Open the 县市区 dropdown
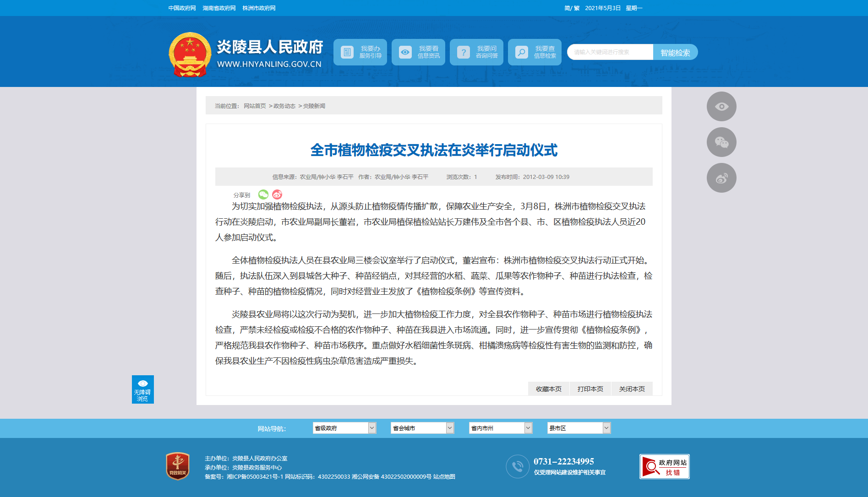The image size is (868, 497). tap(579, 428)
